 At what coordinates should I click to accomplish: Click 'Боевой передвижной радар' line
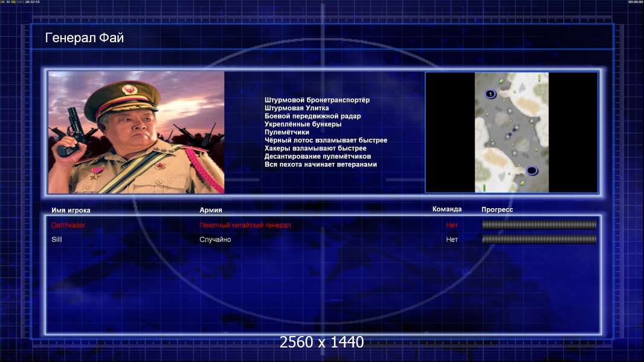click(312, 116)
